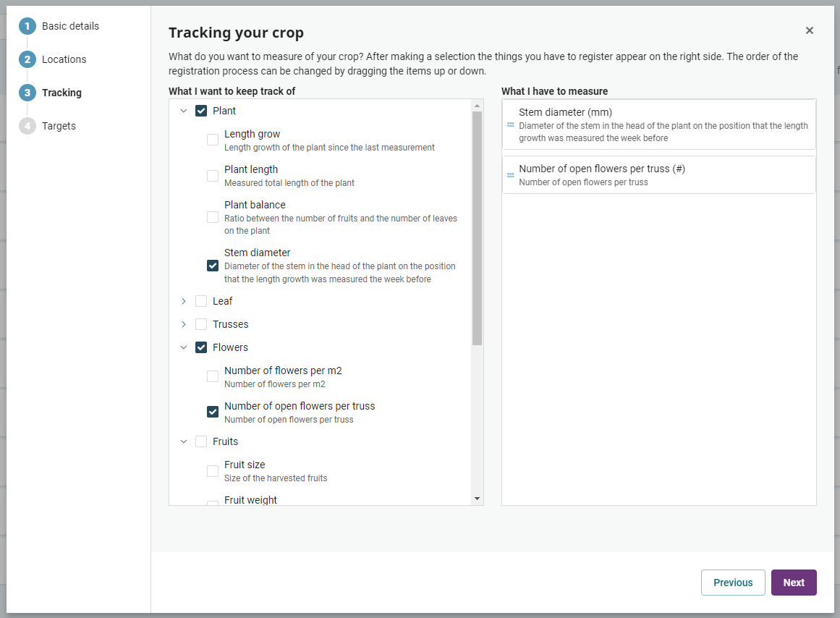The height and width of the screenshot is (618, 840).
Task: Uncheck the Plant checkbox
Action: click(x=201, y=111)
